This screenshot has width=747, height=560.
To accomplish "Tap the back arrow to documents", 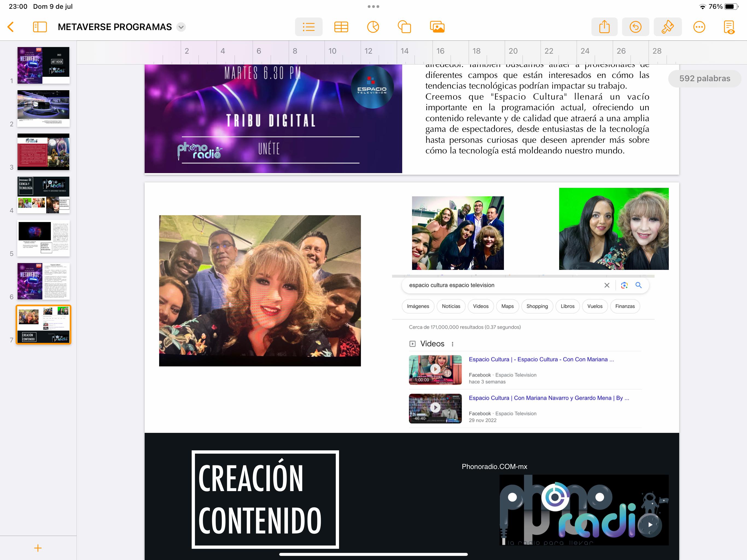I will pos(11,27).
